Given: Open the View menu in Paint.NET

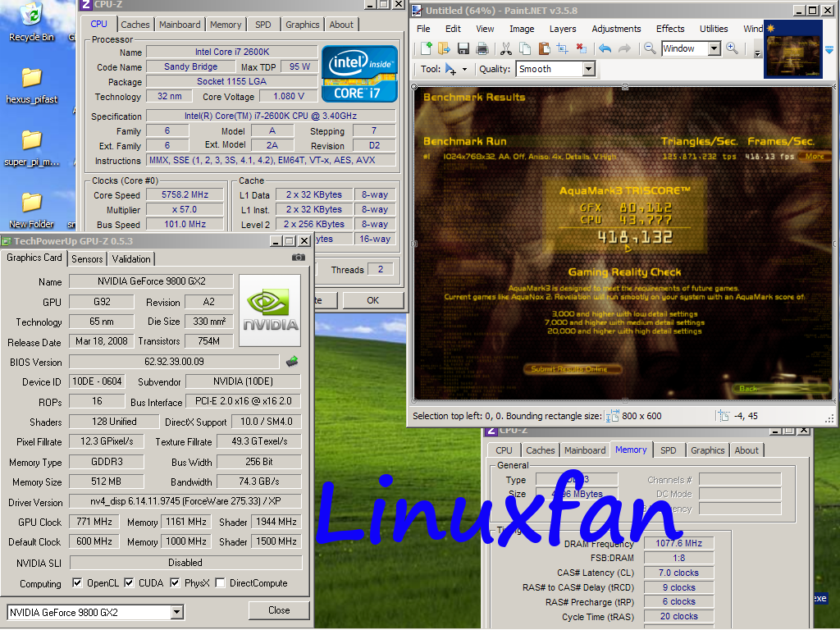Looking at the screenshot, I should click(485, 29).
